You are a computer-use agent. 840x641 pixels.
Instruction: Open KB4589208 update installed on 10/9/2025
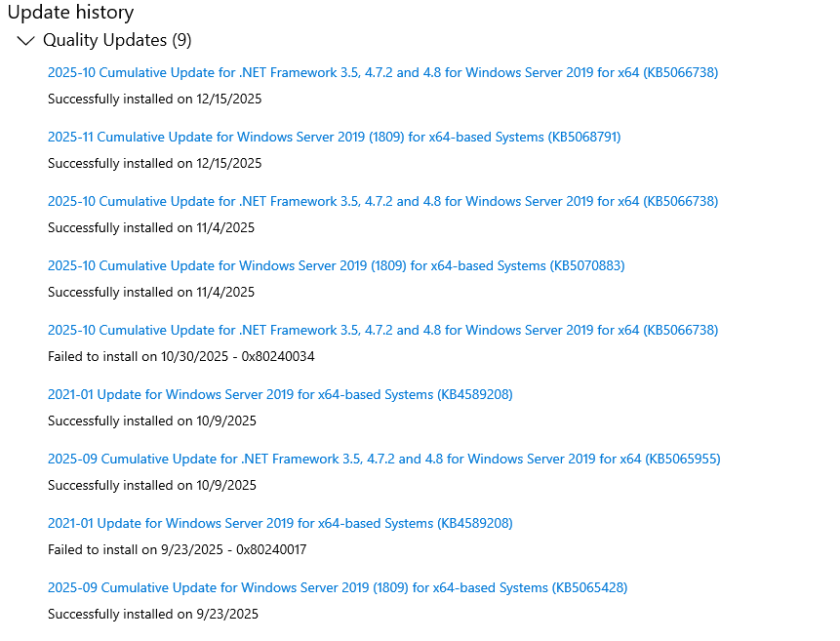pos(280,394)
